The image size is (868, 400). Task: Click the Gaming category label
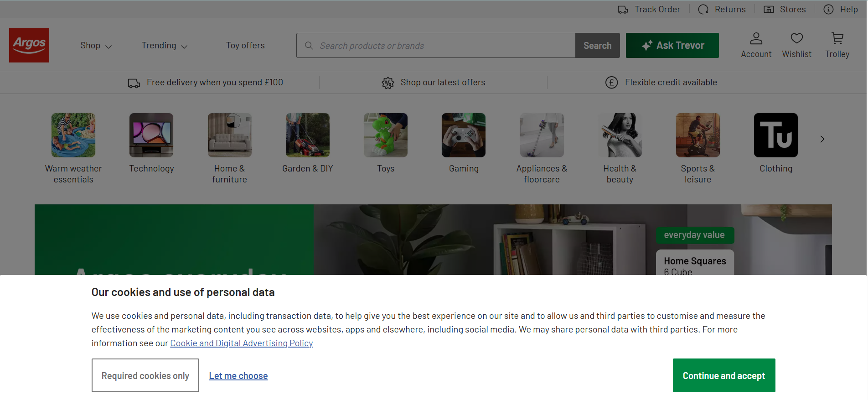464,169
